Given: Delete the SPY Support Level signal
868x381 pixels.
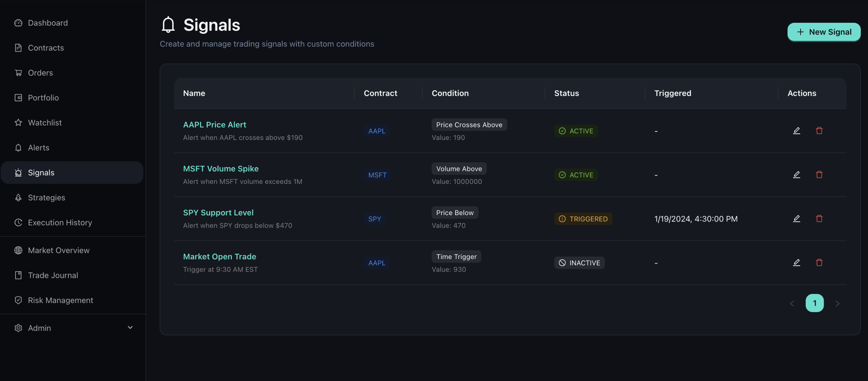Looking at the screenshot, I should pyautogui.click(x=819, y=219).
